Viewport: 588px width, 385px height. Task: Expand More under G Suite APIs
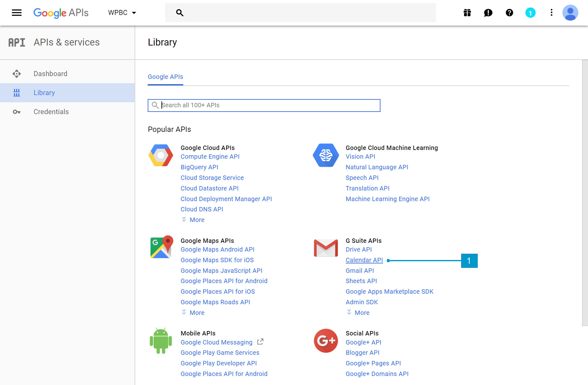pyautogui.click(x=361, y=313)
